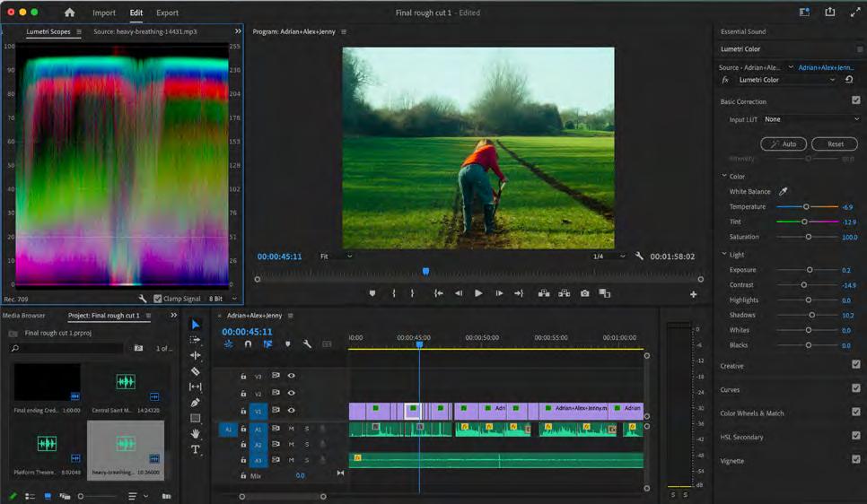Select the Selection tool arrow
Image resolution: width=867 pixels, height=504 pixels.
(x=195, y=325)
